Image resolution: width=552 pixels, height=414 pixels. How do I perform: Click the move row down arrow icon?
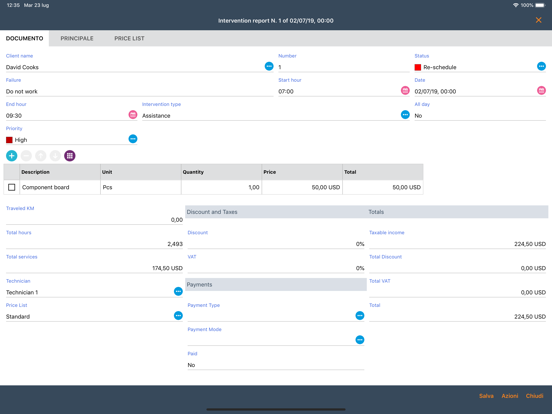tap(55, 156)
